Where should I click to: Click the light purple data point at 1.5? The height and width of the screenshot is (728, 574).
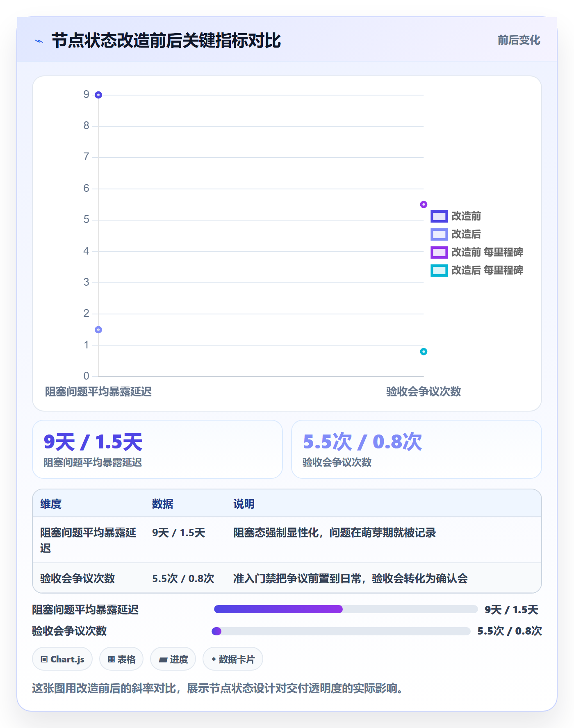(x=98, y=330)
